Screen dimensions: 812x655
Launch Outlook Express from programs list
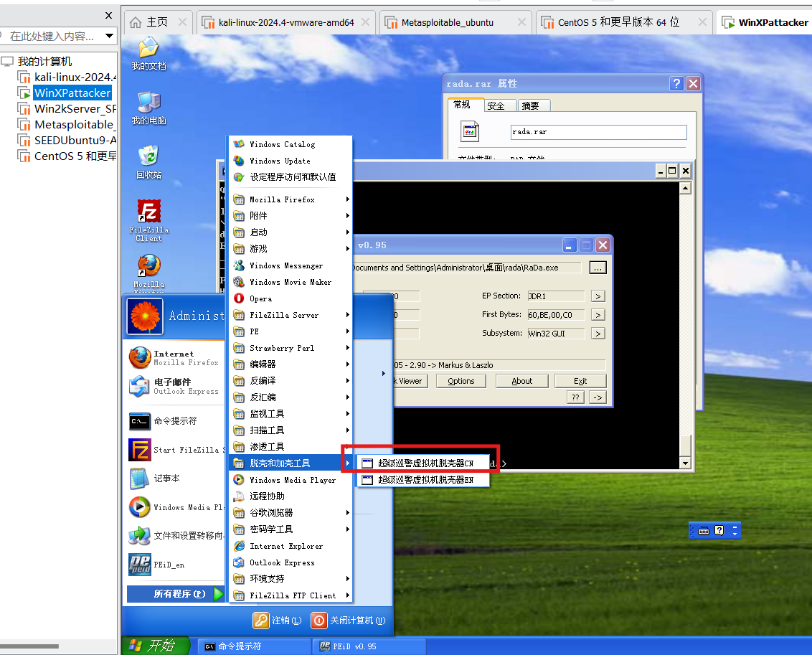click(x=291, y=562)
